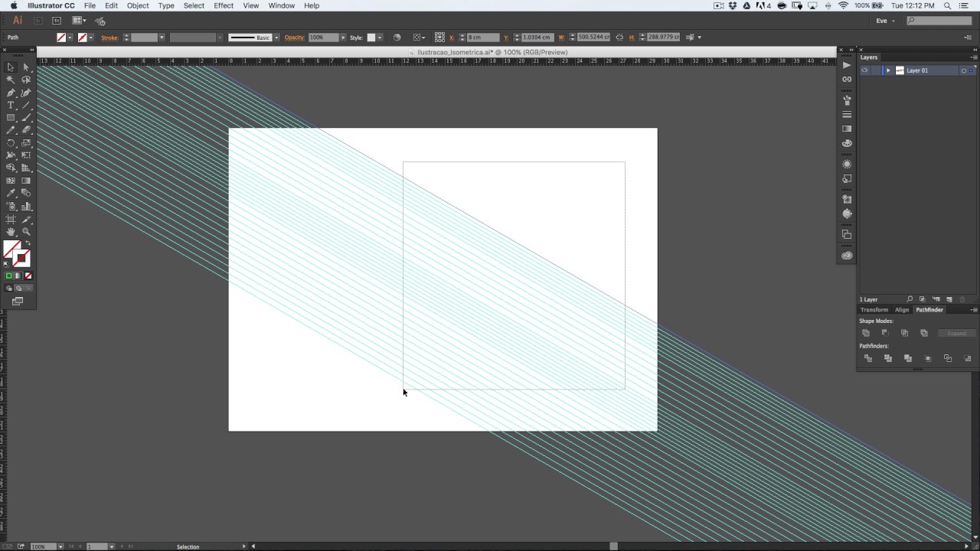Open the Stroke panel icon in the dock
980x551 pixels.
point(847,114)
